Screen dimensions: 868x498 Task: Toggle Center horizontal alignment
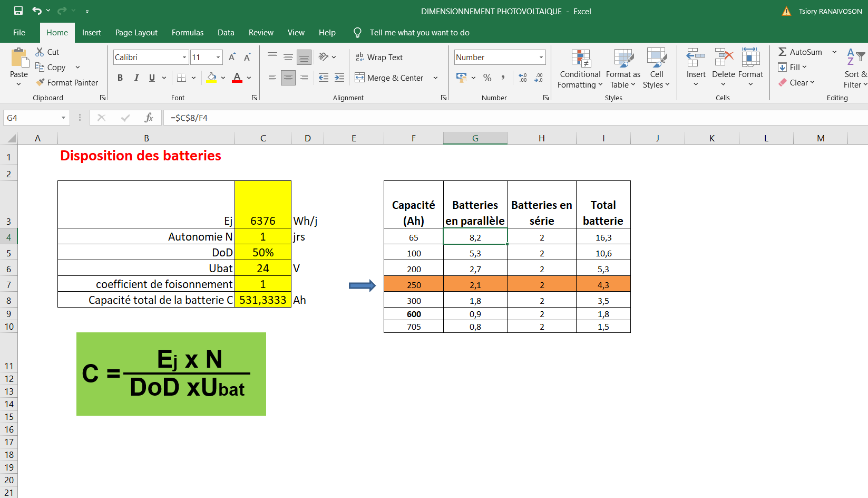click(288, 78)
